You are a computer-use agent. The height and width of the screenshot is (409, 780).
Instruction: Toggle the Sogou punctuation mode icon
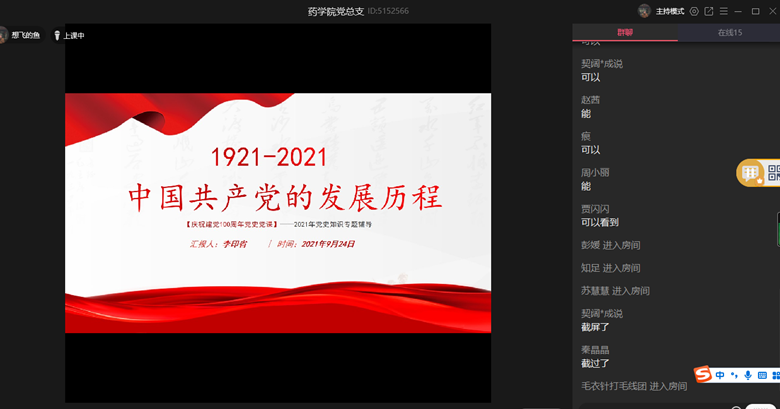click(734, 375)
